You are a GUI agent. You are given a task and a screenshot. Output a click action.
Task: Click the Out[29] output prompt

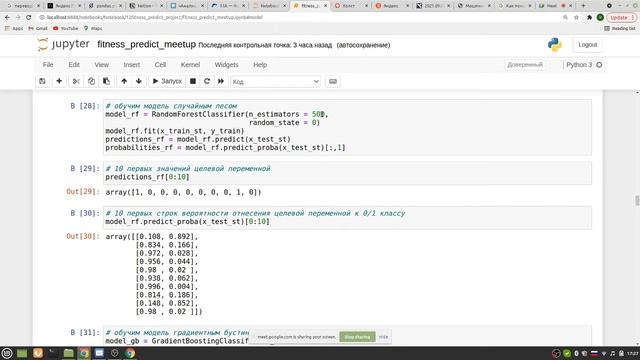pyautogui.click(x=83, y=191)
